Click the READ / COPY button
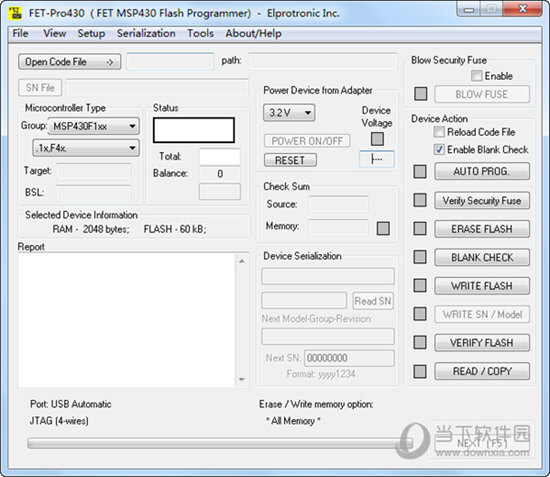Screen dimensions: 550x477 pos(482,371)
